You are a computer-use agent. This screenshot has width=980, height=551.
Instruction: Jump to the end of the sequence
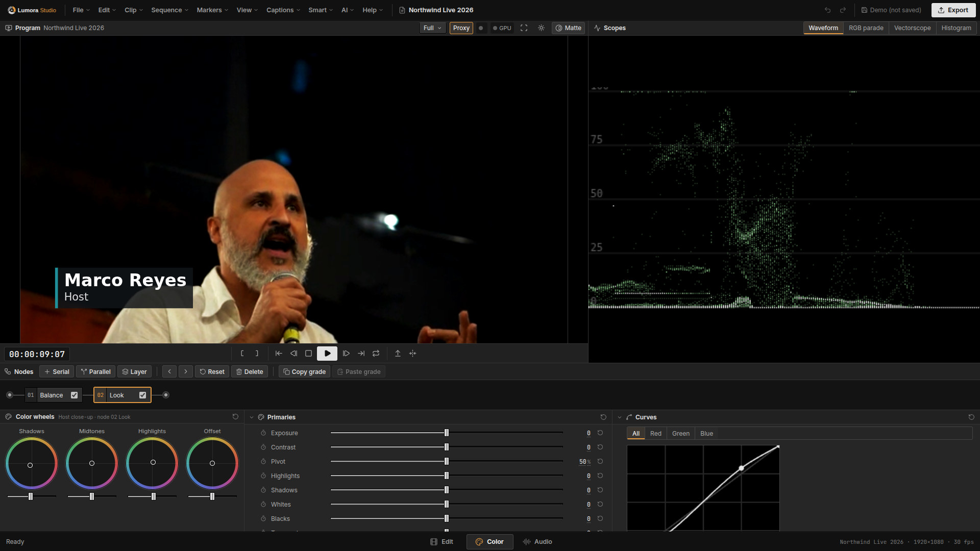(x=361, y=353)
